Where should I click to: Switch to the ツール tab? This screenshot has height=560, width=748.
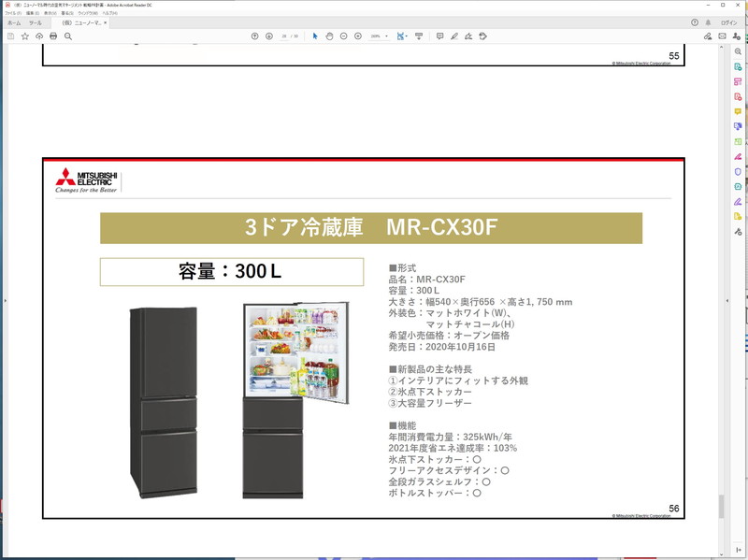coord(35,22)
